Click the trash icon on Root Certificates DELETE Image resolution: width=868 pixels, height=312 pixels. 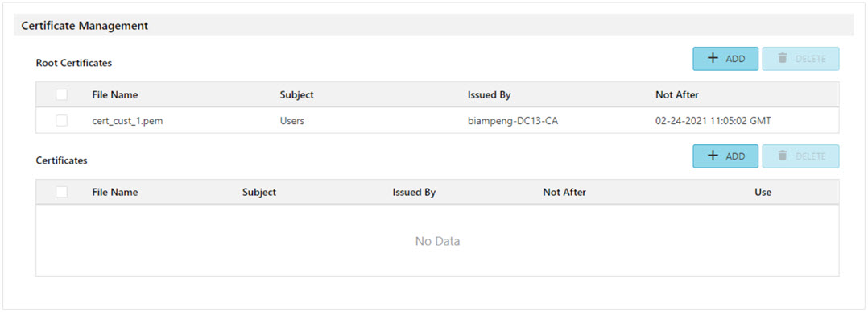click(x=782, y=58)
